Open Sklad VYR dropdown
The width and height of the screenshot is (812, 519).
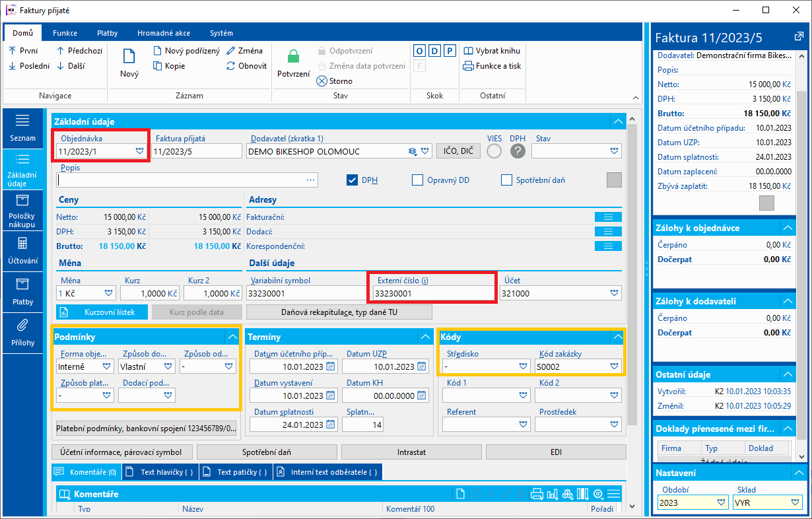(x=796, y=502)
